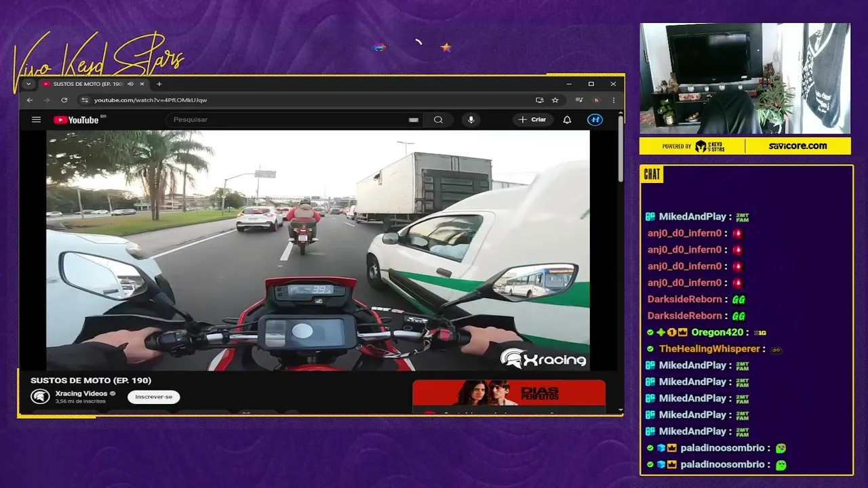Minimize the Chrome window
The height and width of the screenshot is (488, 868).
click(x=569, y=84)
